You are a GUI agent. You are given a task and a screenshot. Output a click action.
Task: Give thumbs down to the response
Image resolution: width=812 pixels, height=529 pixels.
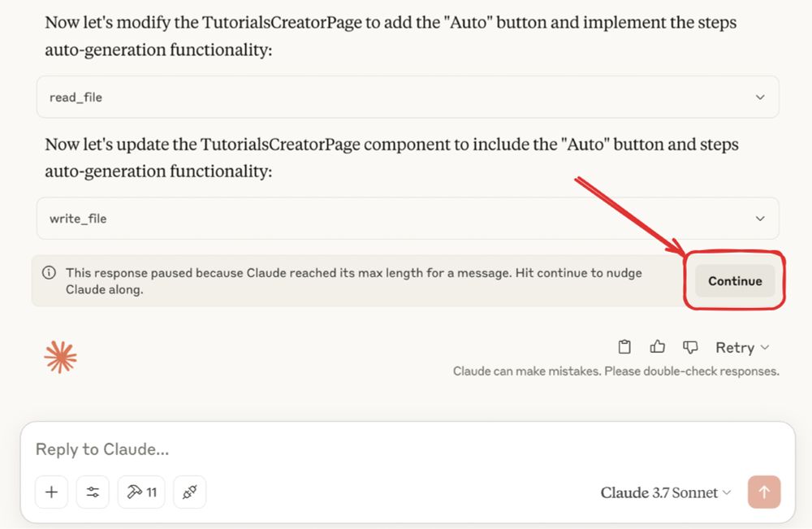pos(690,347)
